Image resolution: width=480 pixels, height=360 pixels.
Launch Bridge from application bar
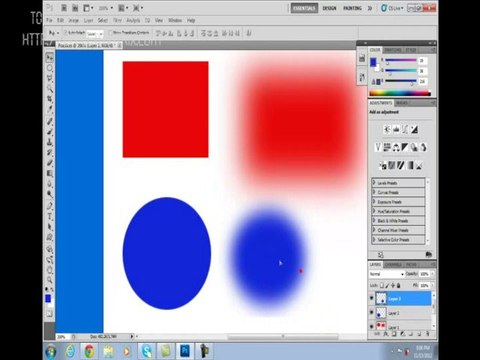point(64,8)
